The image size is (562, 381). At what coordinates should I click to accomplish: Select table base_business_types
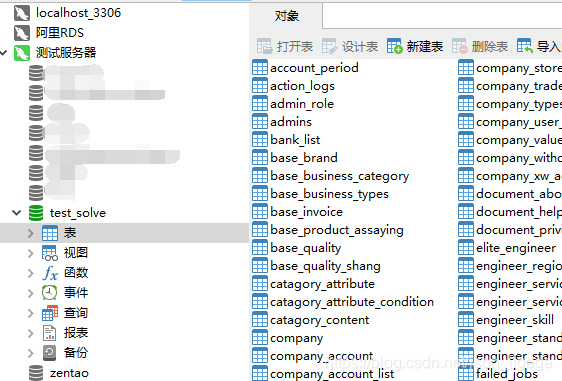pyautogui.click(x=329, y=194)
